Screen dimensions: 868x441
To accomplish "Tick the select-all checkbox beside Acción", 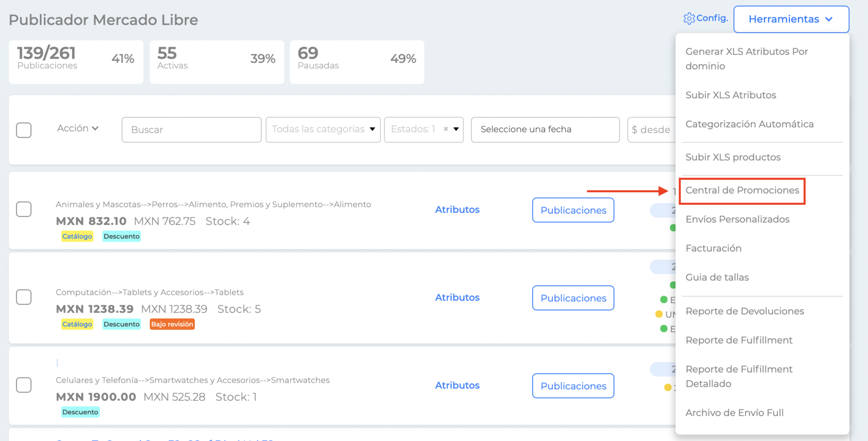I will tap(24, 130).
